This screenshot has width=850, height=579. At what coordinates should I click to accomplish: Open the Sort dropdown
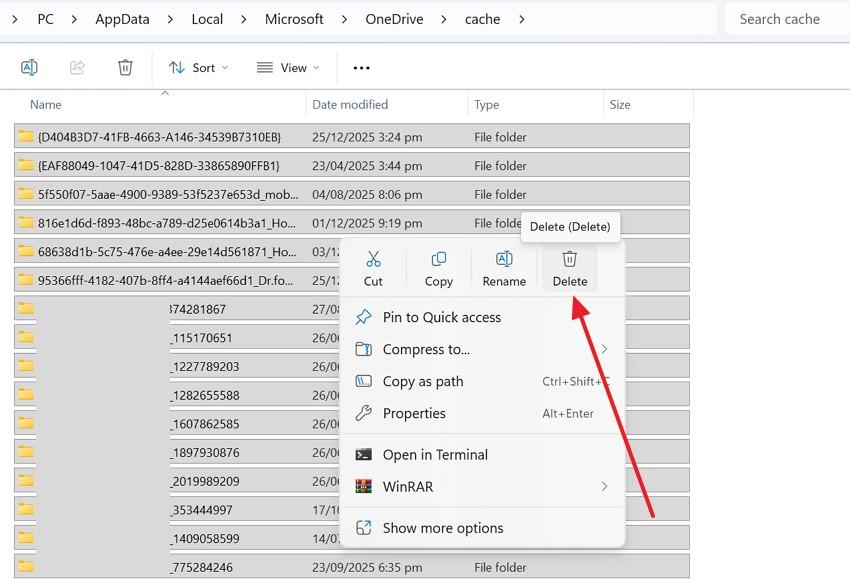[x=198, y=67]
